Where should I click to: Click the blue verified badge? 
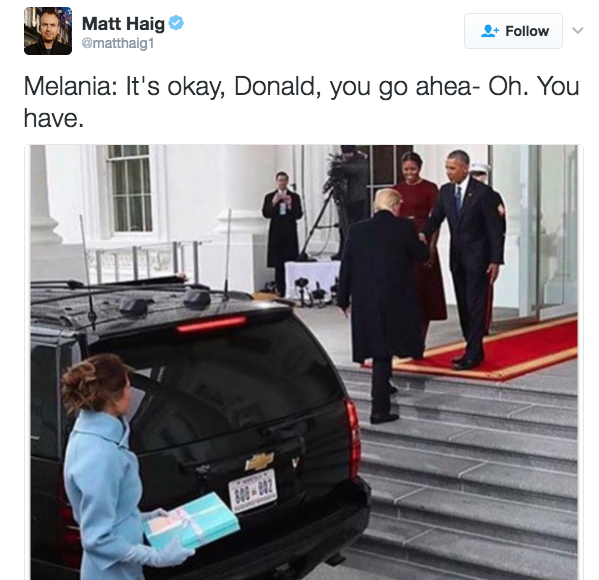pos(176,23)
